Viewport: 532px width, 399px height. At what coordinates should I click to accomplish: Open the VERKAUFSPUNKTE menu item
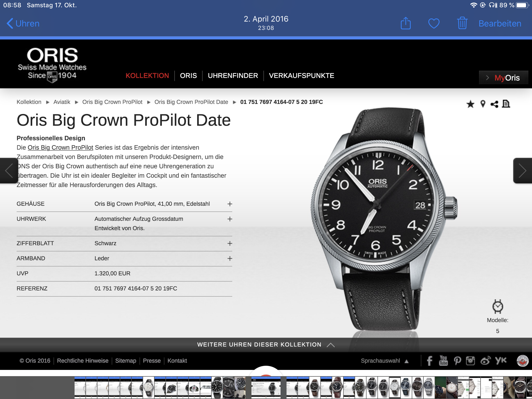click(x=302, y=76)
